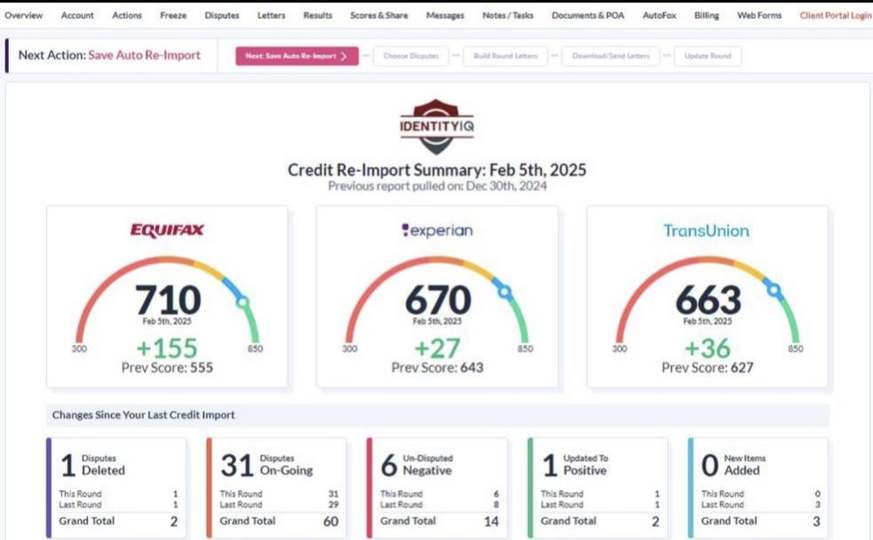Click the Equifax score 710
873x540 pixels.
(168, 300)
